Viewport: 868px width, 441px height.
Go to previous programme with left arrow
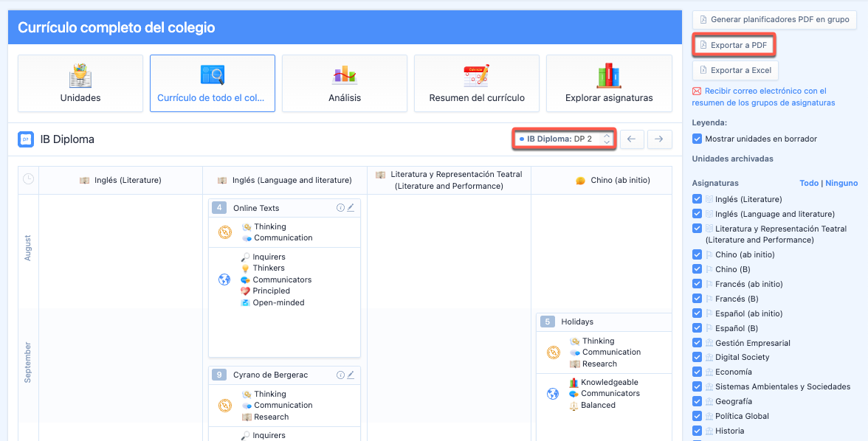(632, 139)
